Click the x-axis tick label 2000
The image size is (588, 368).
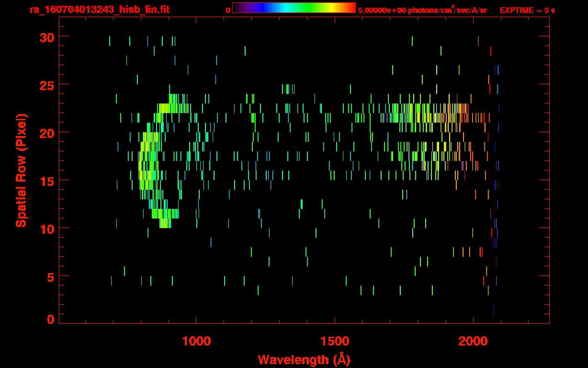pos(473,341)
